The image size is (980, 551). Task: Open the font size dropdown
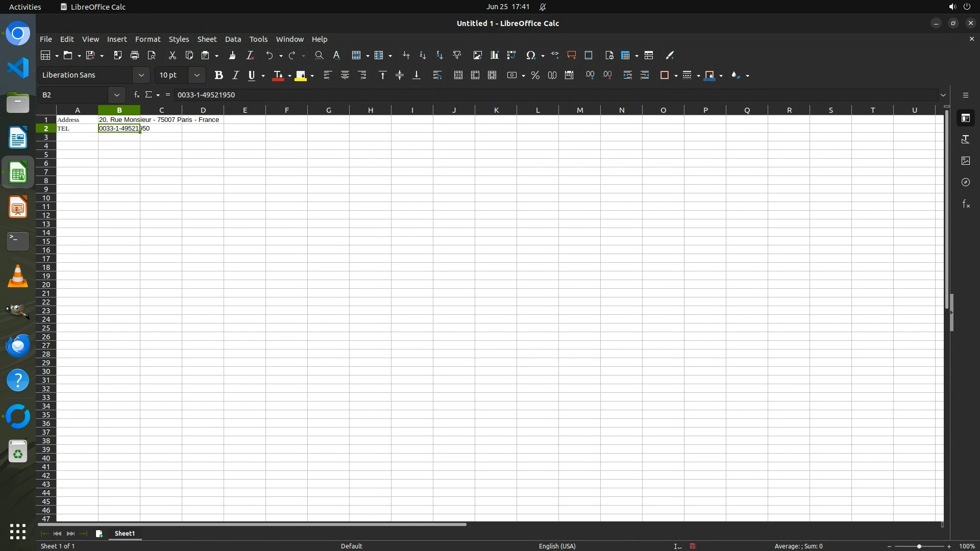coord(197,75)
